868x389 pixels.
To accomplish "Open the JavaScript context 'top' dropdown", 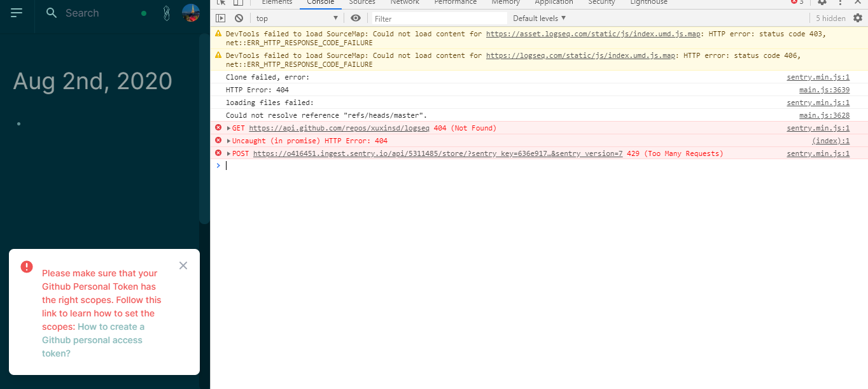I will click(297, 18).
